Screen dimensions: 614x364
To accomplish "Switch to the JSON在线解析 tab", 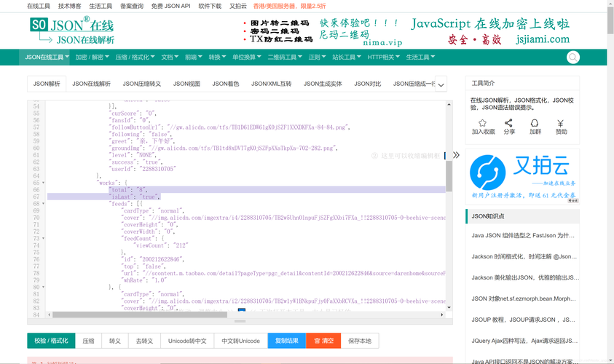I will (91, 84).
